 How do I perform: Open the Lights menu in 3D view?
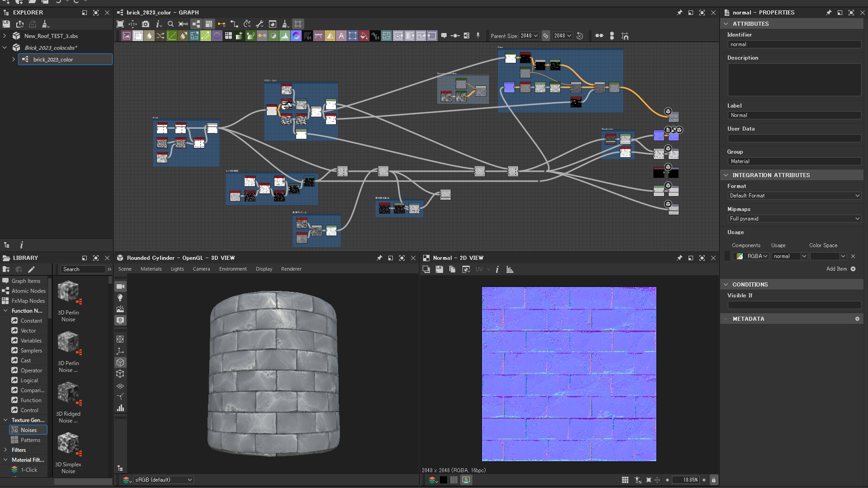pyautogui.click(x=177, y=269)
